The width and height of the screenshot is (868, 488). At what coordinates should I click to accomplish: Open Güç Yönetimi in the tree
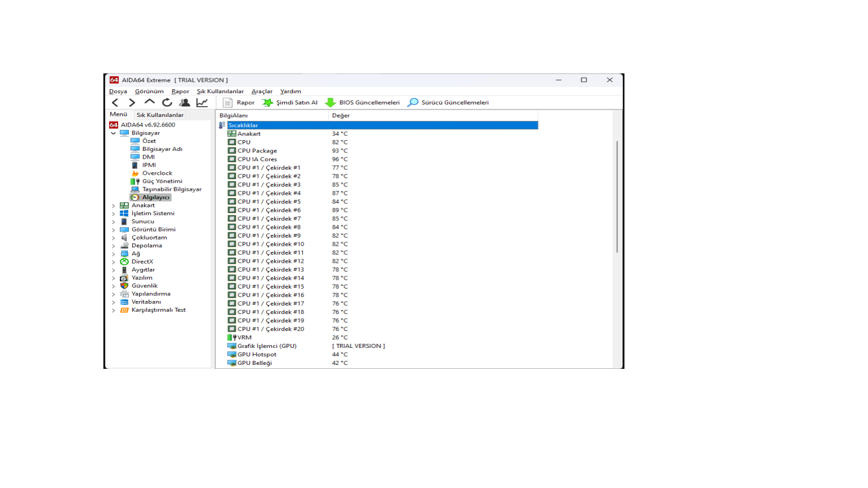click(157, 181)
